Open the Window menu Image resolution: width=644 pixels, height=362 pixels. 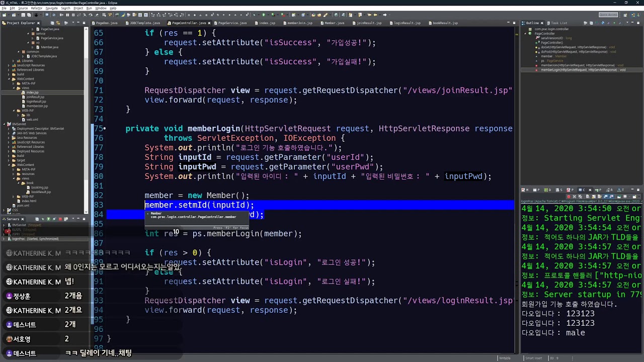pyautogui.click(x=101, y=8)
